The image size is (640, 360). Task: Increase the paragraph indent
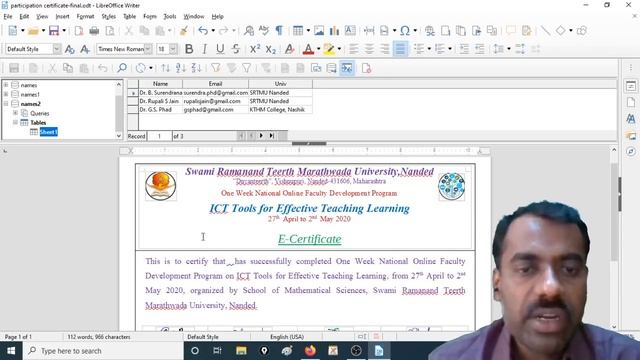pyautogui.click(x=464, y=49)
